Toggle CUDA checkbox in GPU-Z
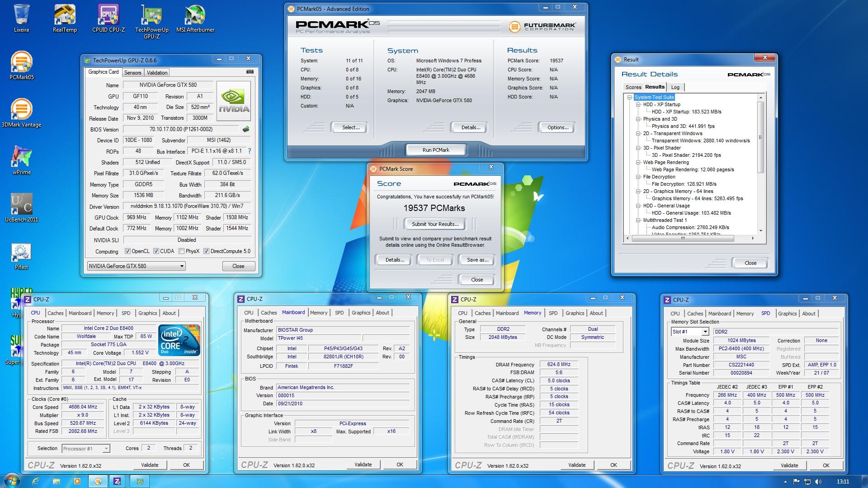Viewport: 868px width, 488px height. pos(156,251)
